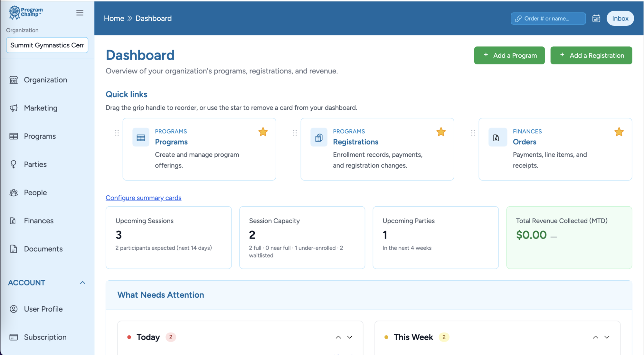Click '2 participants expected (next 14 days)' text

[164, 248]
